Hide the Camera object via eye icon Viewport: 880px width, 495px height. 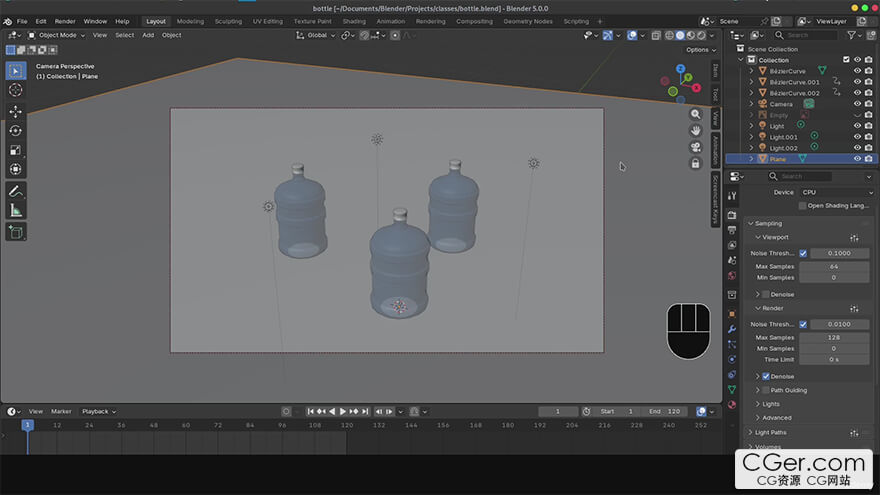pos(857,104)
